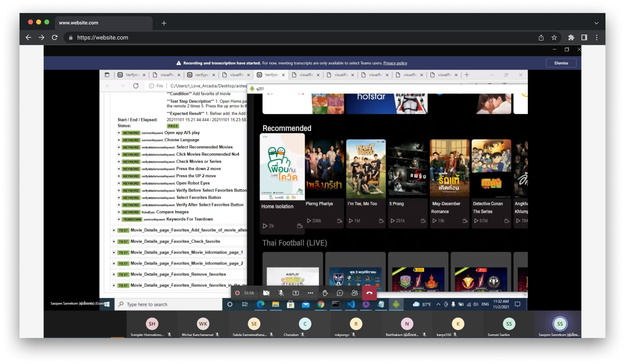Close the Verifyde tab
The height and width of the screenshot is (364, 625).
283,75
